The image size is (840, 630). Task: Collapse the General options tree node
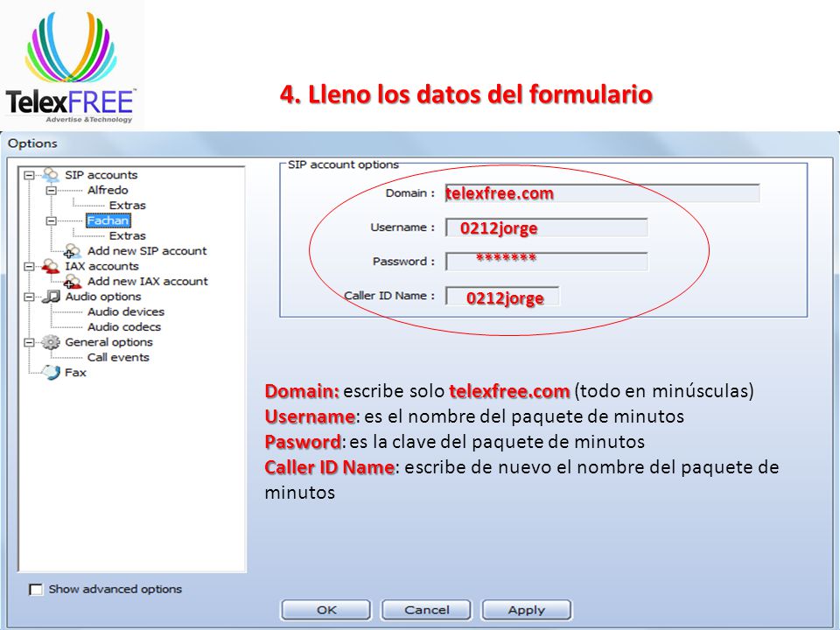29,342
